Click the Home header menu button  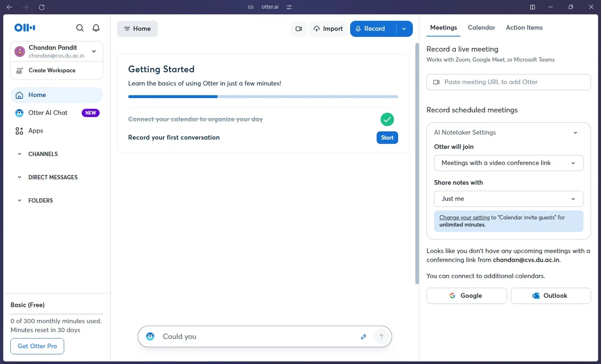137,29
